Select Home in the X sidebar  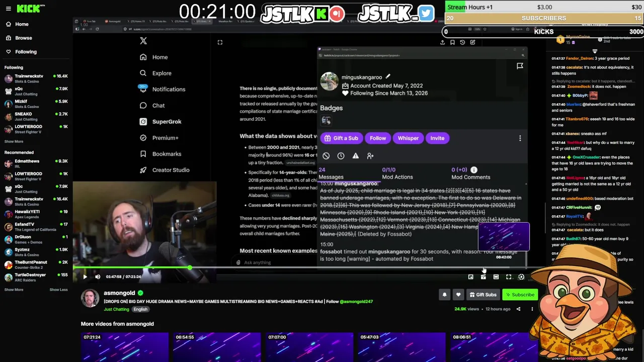pos(153,57)
